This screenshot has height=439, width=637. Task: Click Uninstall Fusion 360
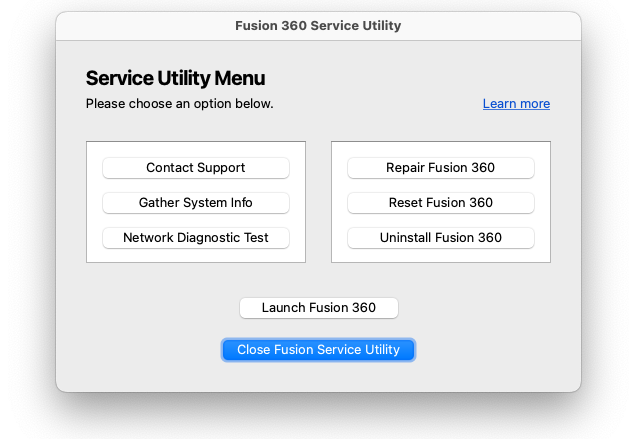tap(441, 238)
